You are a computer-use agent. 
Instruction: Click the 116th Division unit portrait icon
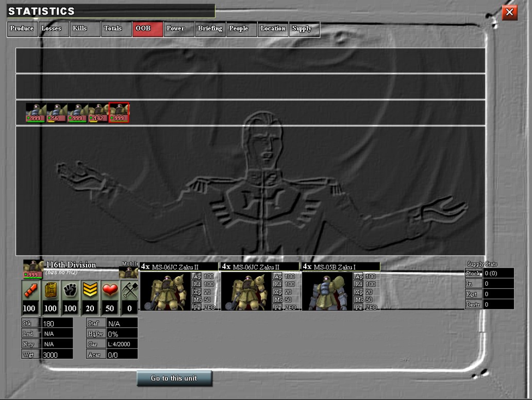pos(33,269)
